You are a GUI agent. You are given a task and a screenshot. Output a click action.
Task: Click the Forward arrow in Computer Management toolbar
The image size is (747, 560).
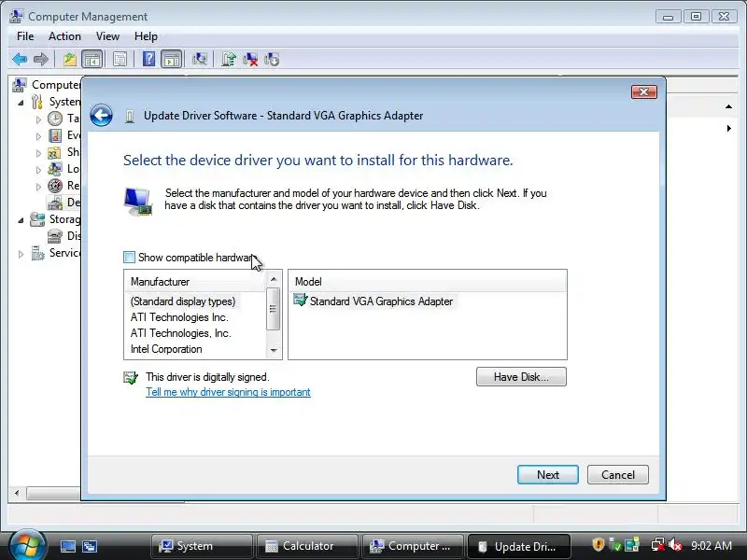pyautogui.click(x=41, y=60)
